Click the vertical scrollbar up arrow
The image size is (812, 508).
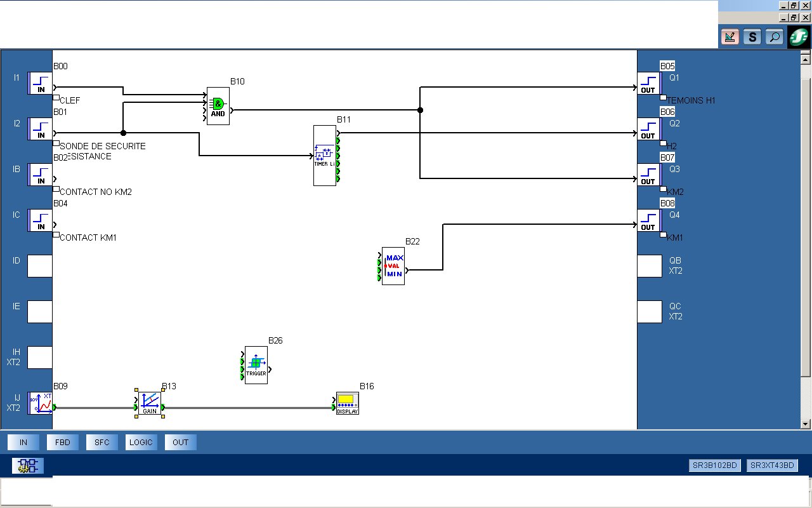806,59
